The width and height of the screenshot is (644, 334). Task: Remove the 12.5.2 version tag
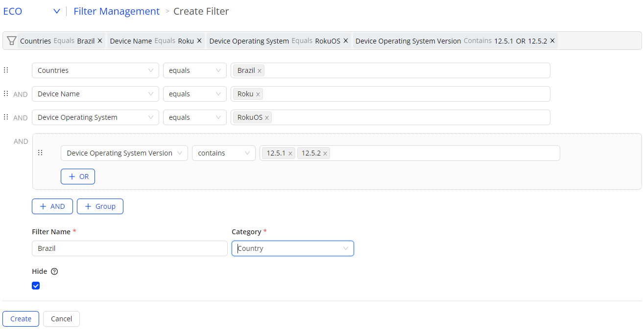click(325, 154)
